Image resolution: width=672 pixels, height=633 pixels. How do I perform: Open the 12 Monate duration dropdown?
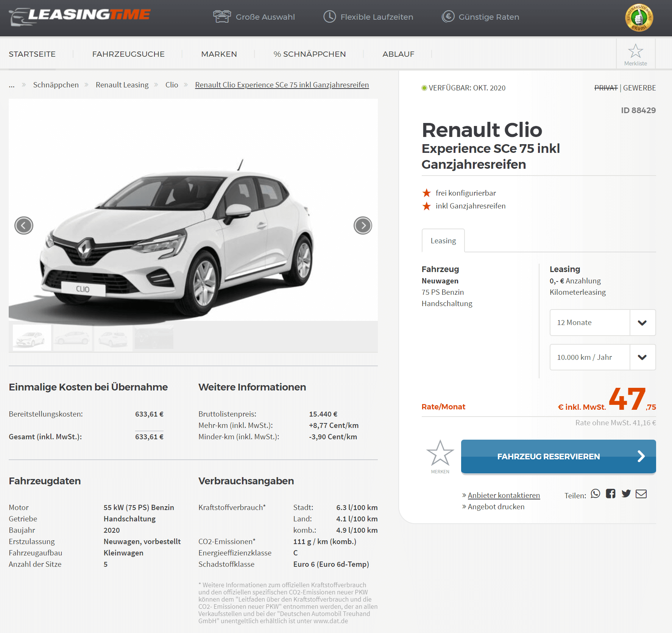tap(603, 323)
